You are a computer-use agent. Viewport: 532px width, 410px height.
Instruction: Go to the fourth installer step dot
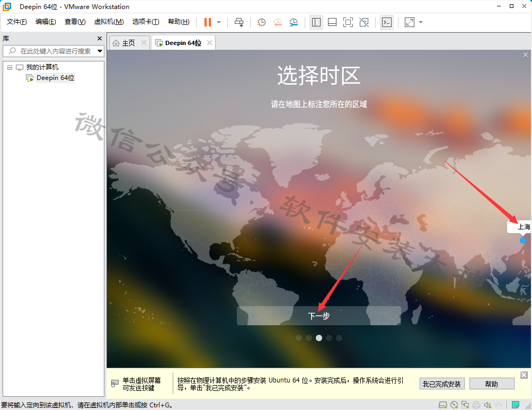(329, 338)
